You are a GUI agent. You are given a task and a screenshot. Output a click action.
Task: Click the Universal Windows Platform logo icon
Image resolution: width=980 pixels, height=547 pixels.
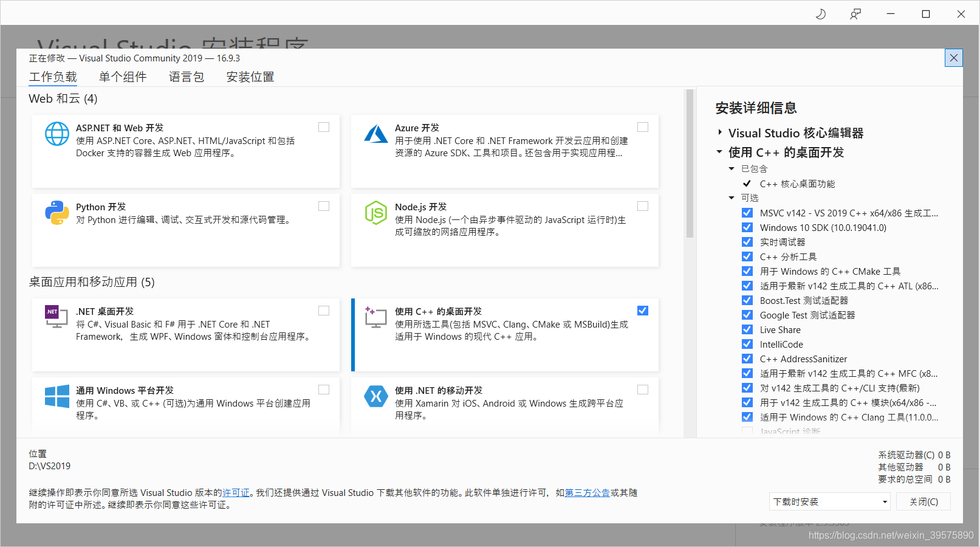pyautogui.click(x=57, y=396)
